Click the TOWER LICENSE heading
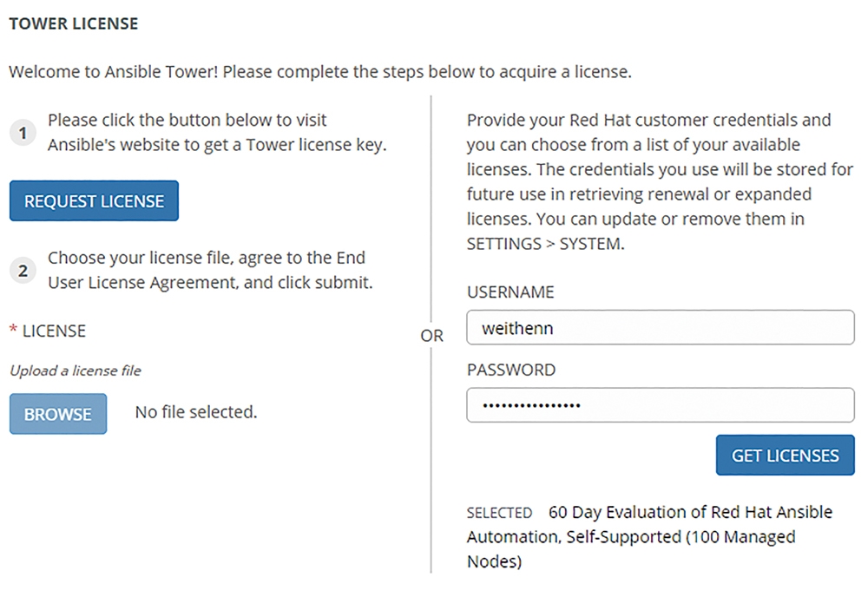The height and width of the screenshot is (597, 868). click(x=74, y=23)
